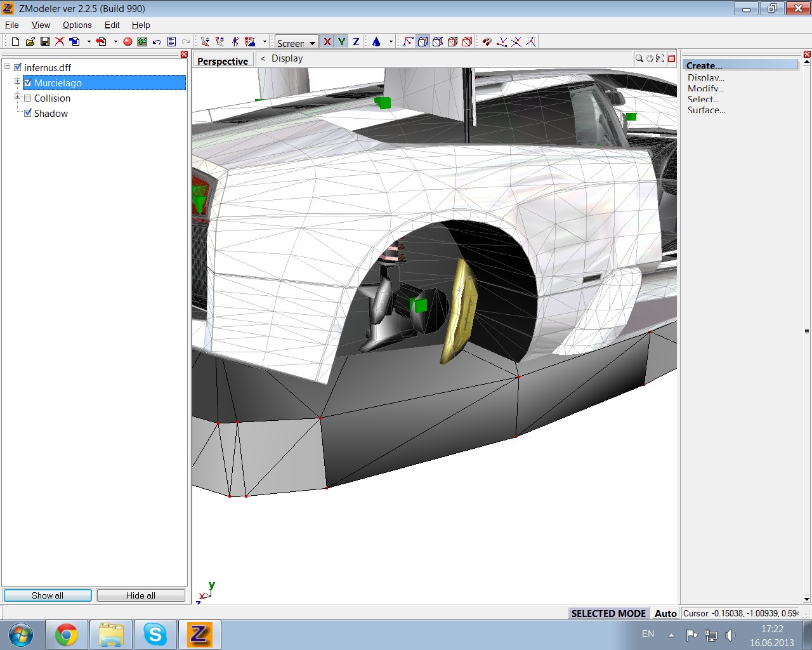This screenshot has width=812, height=650.
Task: Open the Display viewport menu
Action: (x=287, y=58)
